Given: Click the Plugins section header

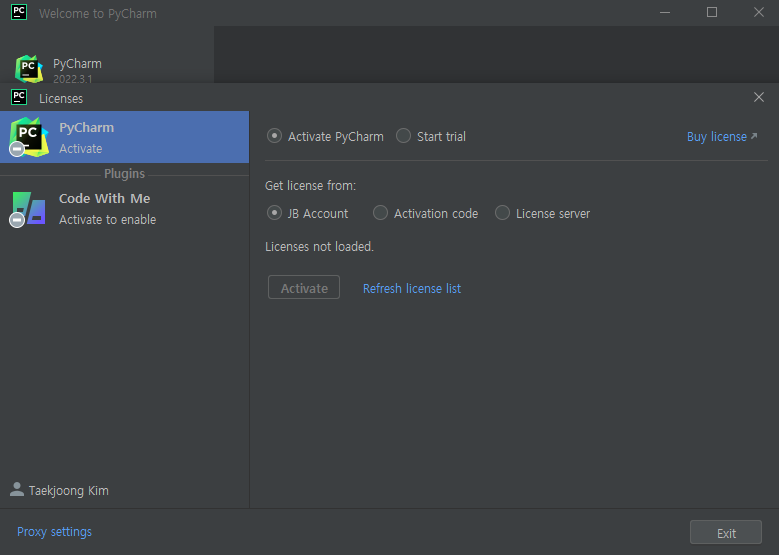Looking at the screenshot, I should coord(124,173).
